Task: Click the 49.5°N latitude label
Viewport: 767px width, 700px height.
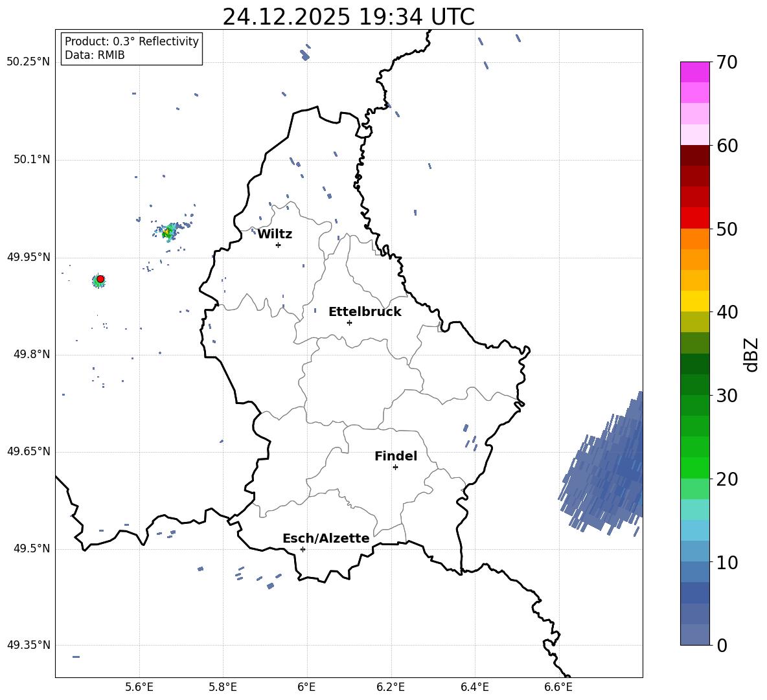Action: pos(32,548)
